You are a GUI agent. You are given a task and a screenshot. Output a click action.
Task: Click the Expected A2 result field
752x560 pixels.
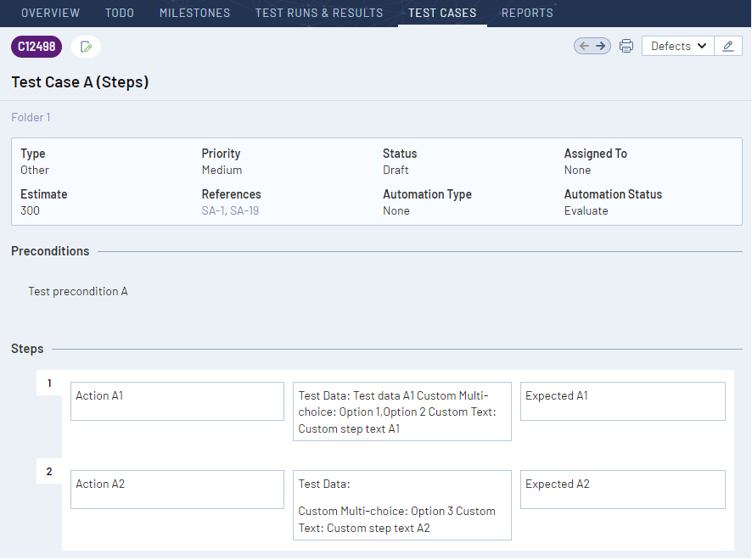point(622,490)
